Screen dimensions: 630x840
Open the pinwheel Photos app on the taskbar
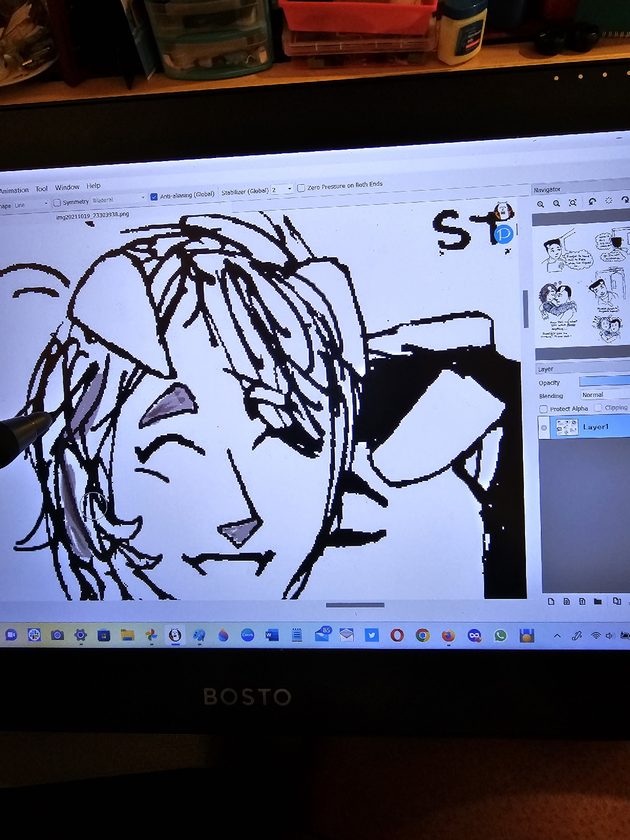(151, 636)
